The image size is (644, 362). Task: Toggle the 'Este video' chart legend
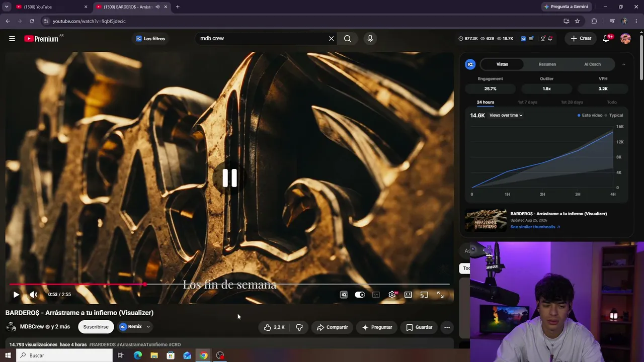click(x=590, y=115)
